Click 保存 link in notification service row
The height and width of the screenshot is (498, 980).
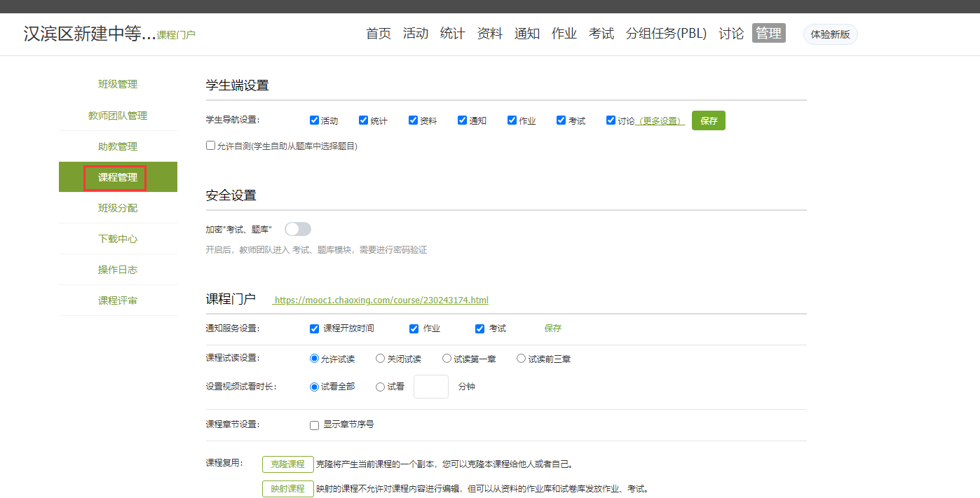click(x=553, y=328)
